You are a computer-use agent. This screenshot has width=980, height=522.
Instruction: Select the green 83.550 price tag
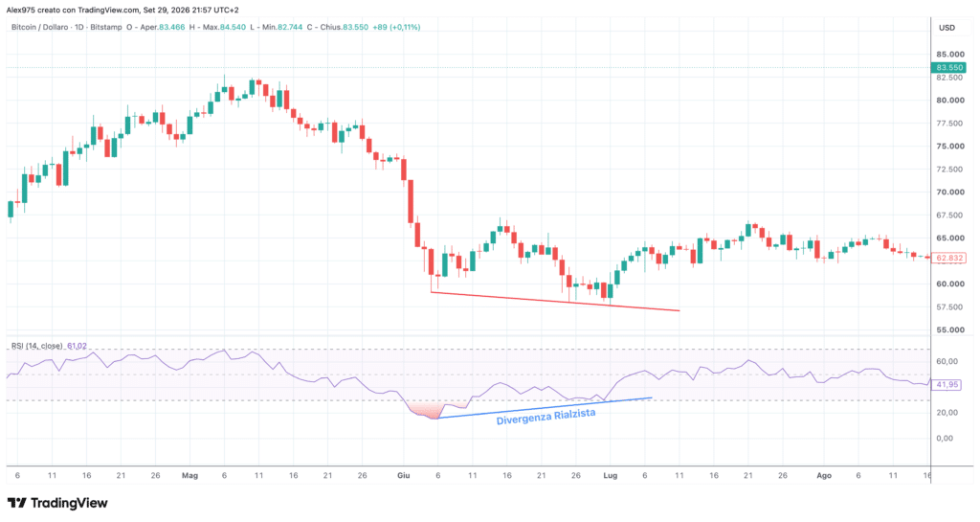pyautogui.click(x=948, y=67)
